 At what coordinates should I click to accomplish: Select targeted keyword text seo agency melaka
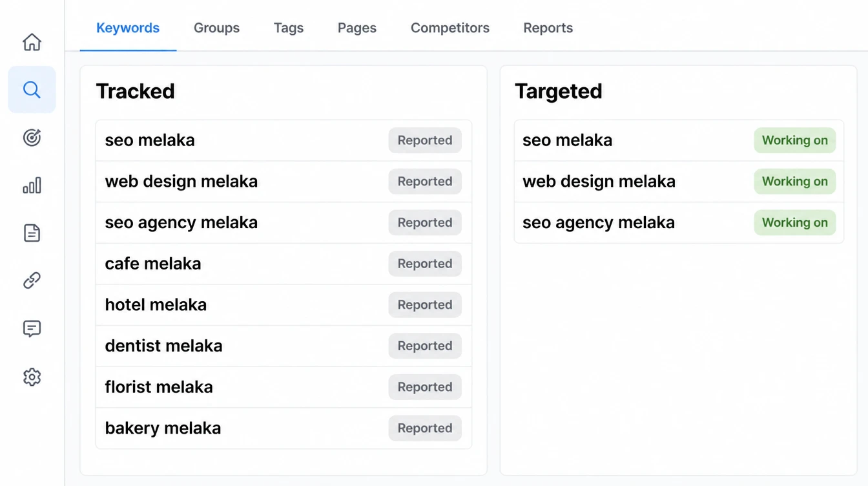pos(599,223)
